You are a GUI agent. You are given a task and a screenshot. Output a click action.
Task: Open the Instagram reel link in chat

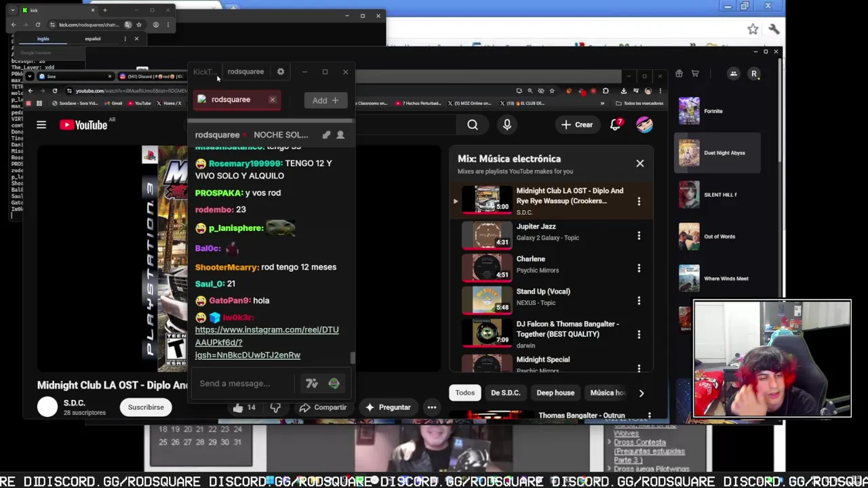pyautogui.click(x=267, y=342)
